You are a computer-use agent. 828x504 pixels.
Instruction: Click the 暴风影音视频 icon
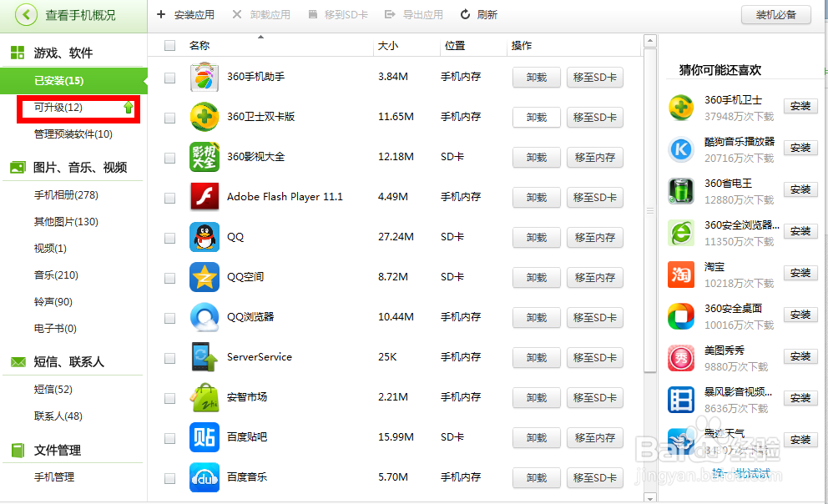coord(681,400)
